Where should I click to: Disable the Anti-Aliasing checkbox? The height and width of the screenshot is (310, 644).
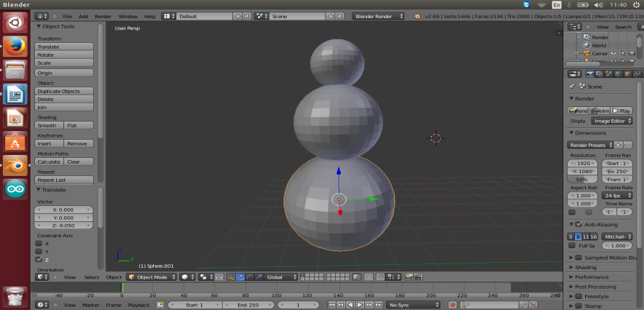(578, 224)
